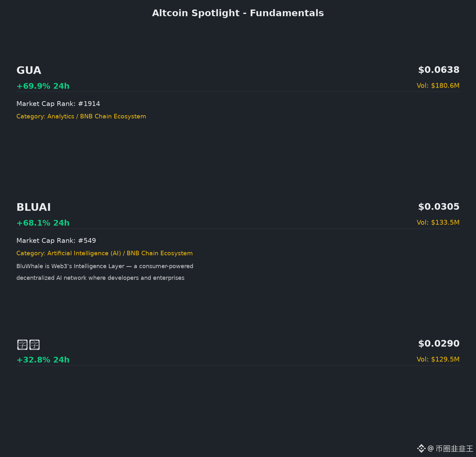Click the BLUAI price $0.0305
Screen dimensions: 476x457
[439, 207]
